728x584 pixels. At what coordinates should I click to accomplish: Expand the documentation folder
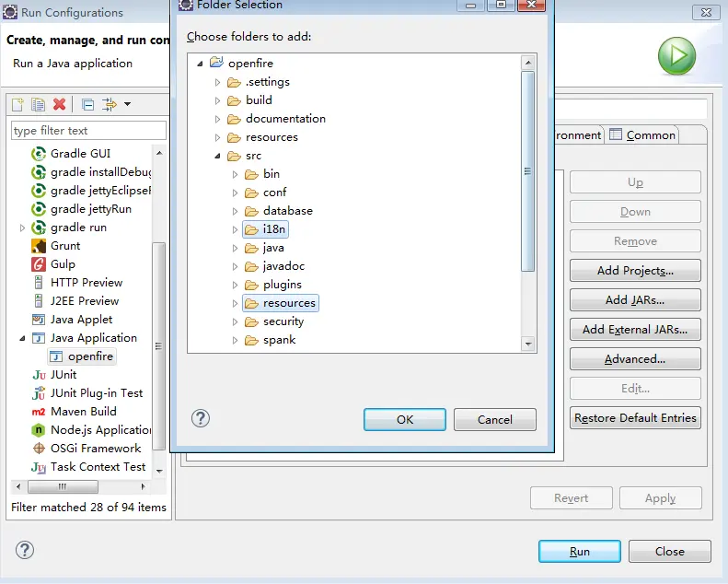coord(217,119)
